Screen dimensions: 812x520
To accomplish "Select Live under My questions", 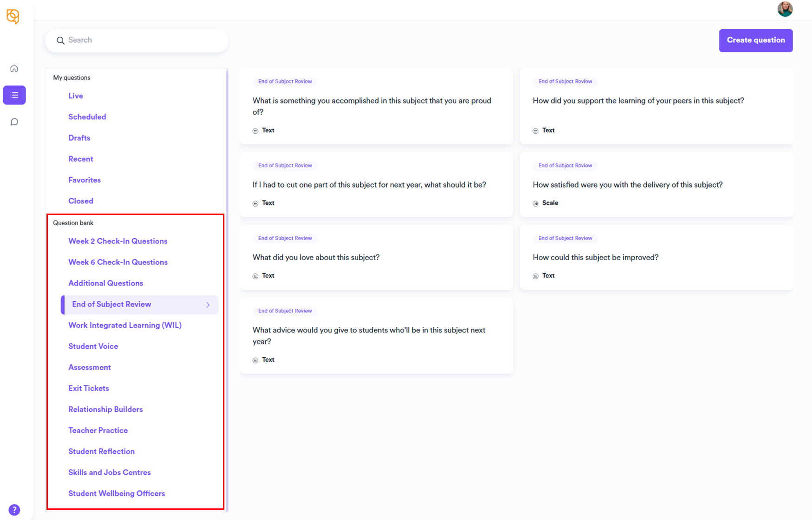I will [76, 96].
